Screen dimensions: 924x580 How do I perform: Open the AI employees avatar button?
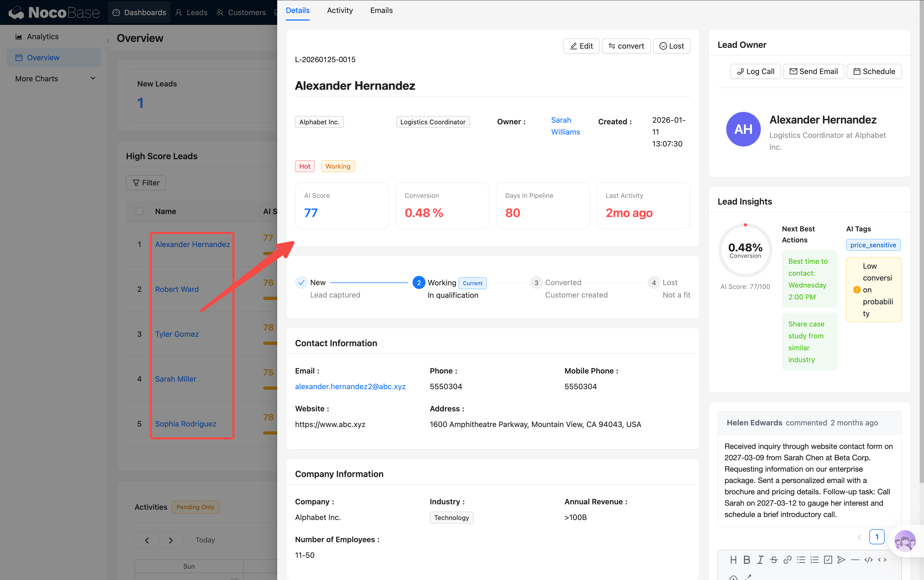point(905,541)
